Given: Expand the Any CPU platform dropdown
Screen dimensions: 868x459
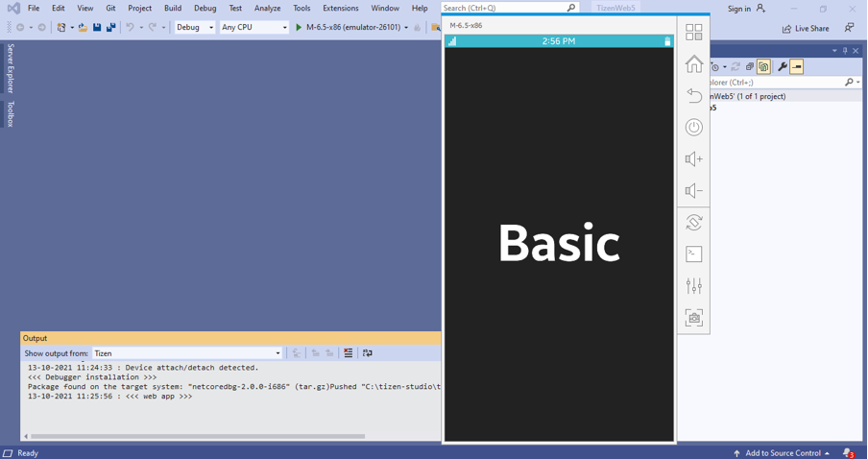Looking at the screenshot, I should click(x=254, y=28).
